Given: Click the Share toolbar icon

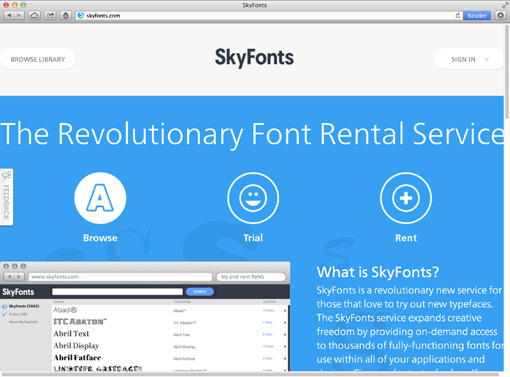Looking at the screenshot, I should [x=50, y=15].
